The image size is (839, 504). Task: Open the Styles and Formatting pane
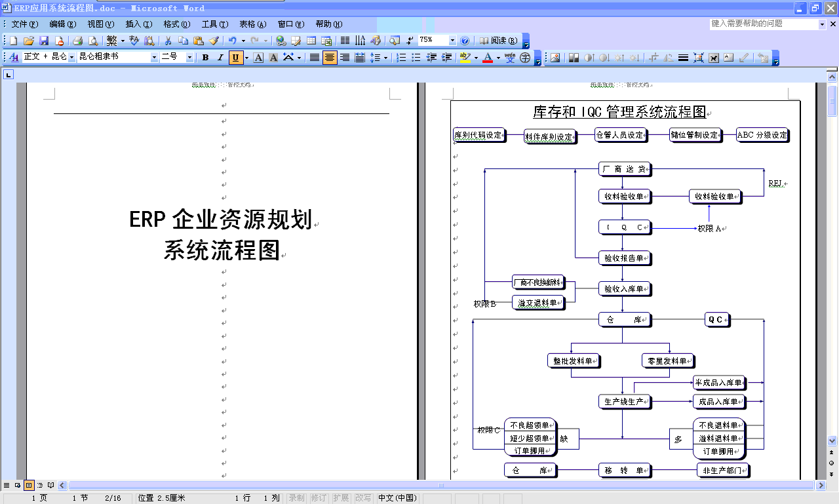pos(13,58)
